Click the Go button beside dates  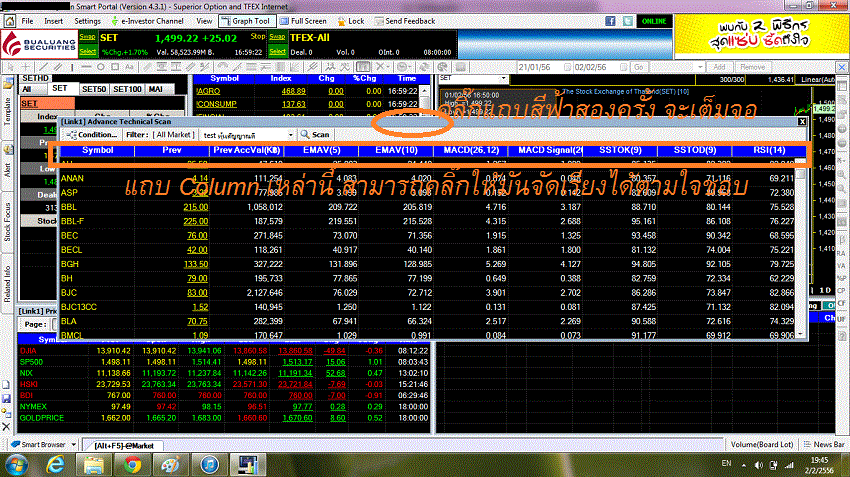(639, 67)
